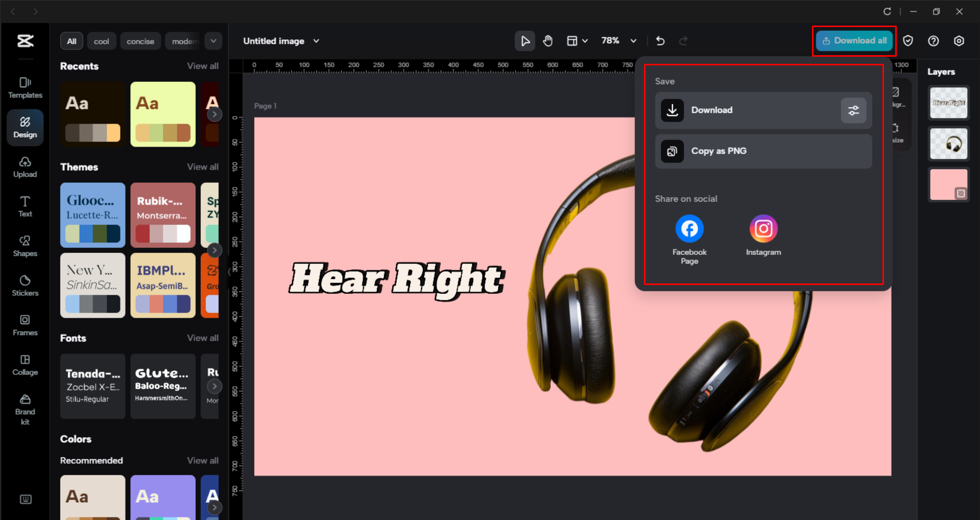
Task: Switch to the Collage tab
Action: 25,365
